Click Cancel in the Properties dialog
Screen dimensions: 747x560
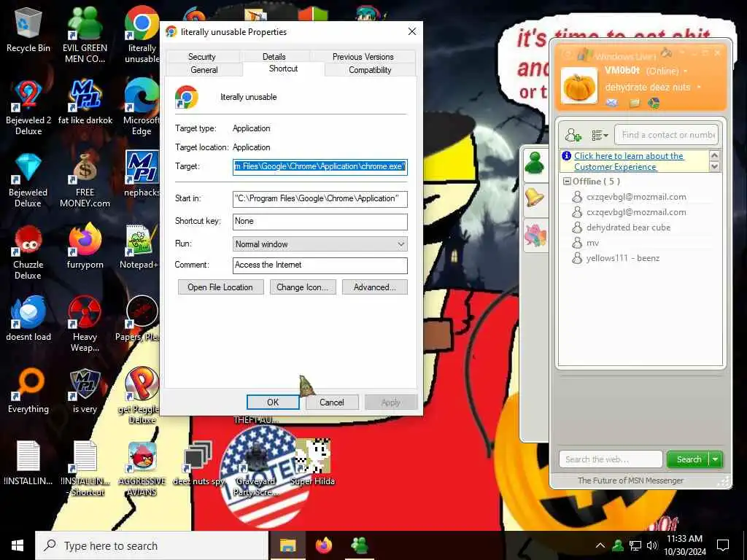(x=332, y=402)
